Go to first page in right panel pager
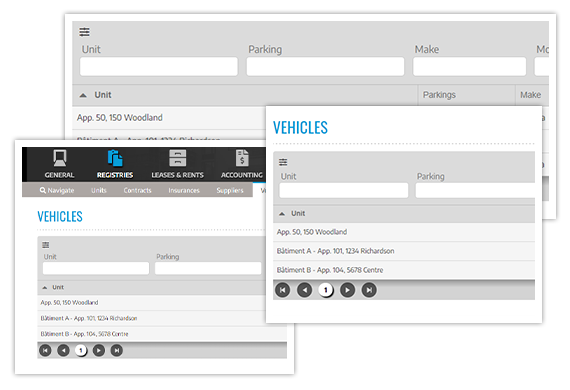This screenshot has width=570, height=390. coord(282,290)
